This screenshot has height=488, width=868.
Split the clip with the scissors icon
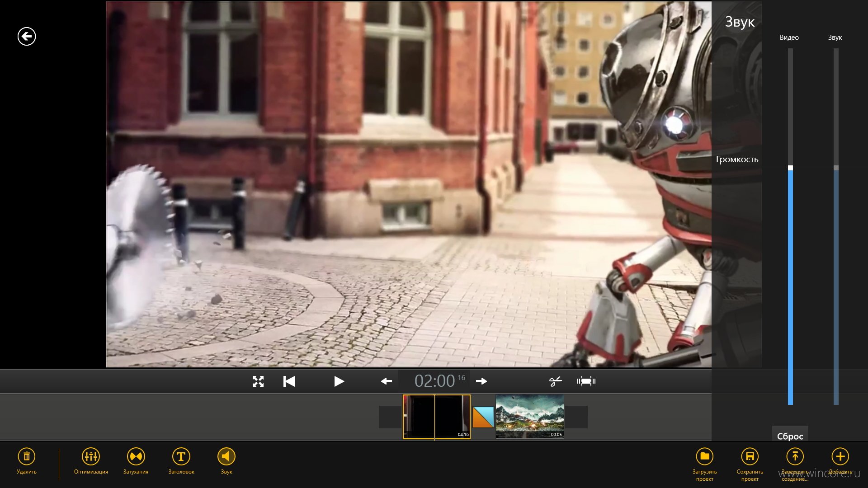pos(555,381)
